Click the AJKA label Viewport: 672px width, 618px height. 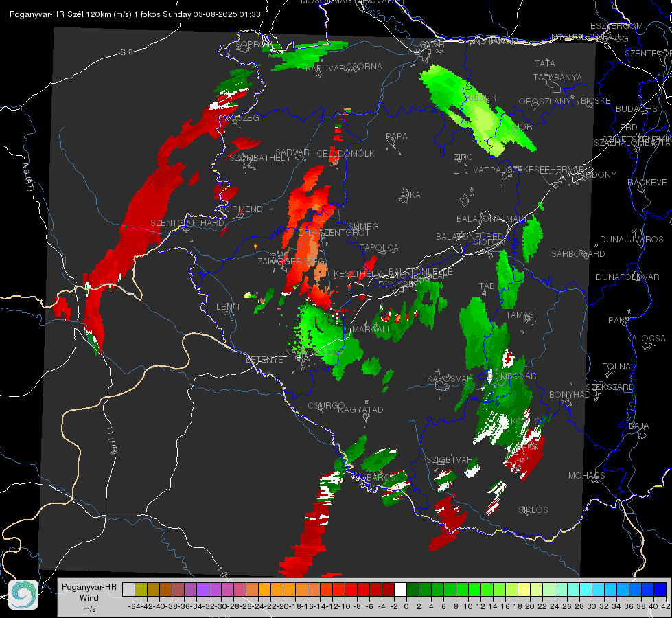[x=410, y=195]
